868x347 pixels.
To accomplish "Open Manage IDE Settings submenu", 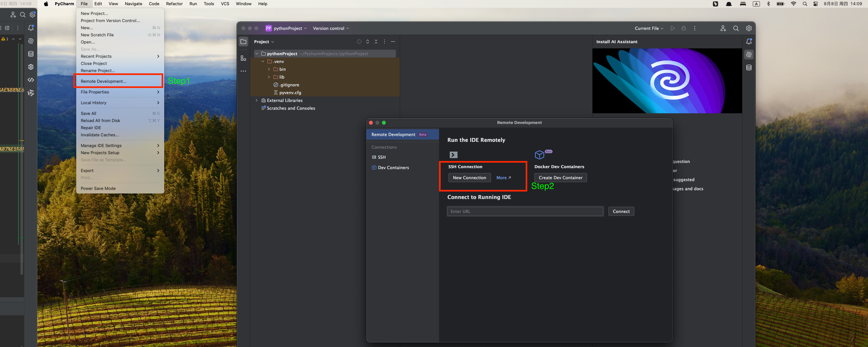I will coord(120,145).
